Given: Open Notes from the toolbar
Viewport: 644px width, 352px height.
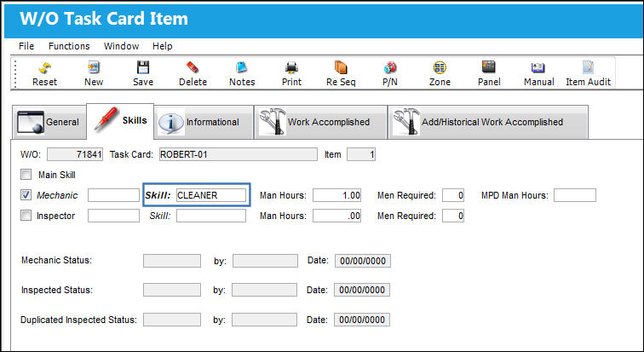Looking at the screenshot, I should tap(242, 73).
